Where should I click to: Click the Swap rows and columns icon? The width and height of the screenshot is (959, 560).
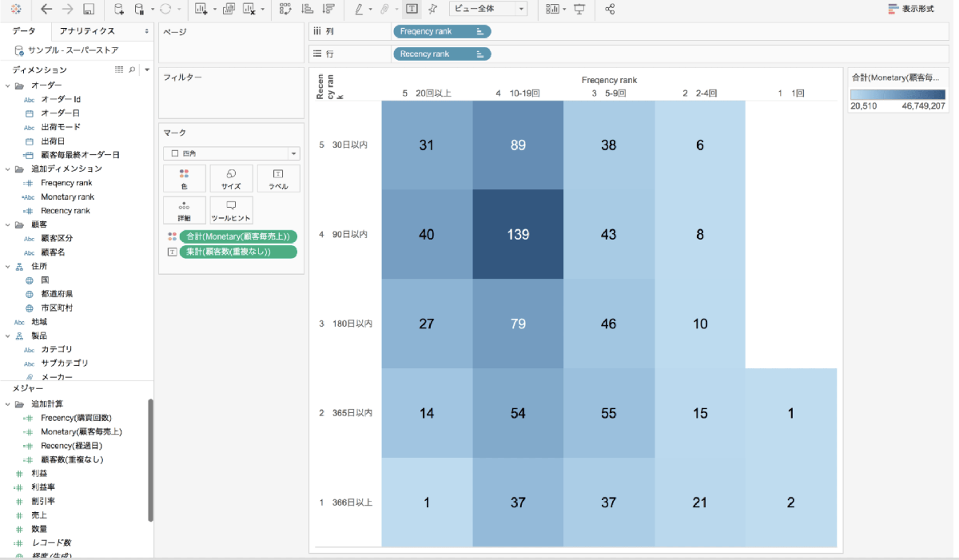(286, 10)
